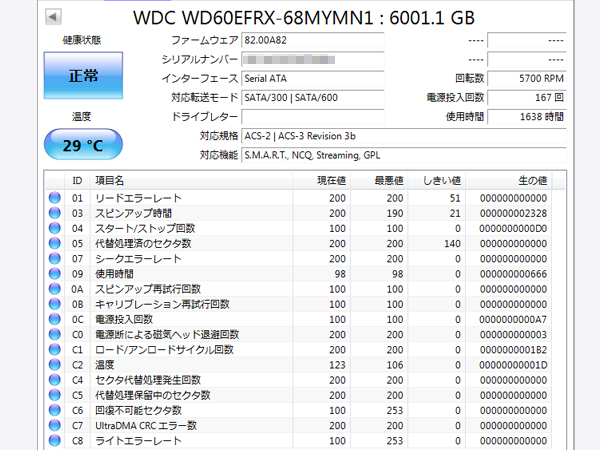Select the UltraDMA CRC エラー数 attribute name

[146, 426]
